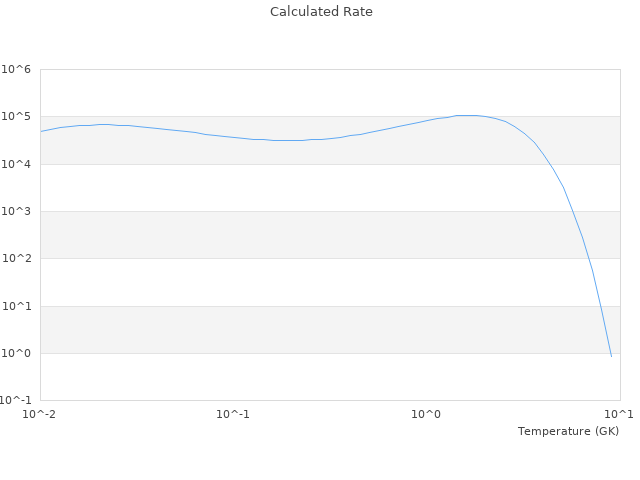The width and height of the screenshot is (640, 480).
Task: Click the 10^4 y-axis tick label
Action: click(x=16, y=164)
